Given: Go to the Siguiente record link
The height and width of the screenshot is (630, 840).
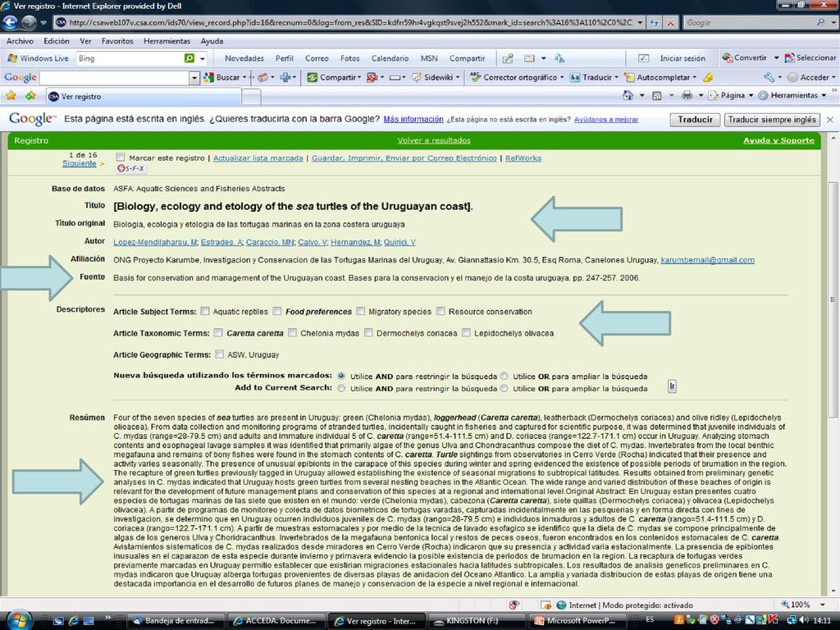Looking at the screenshot, I should pos(80,163).
